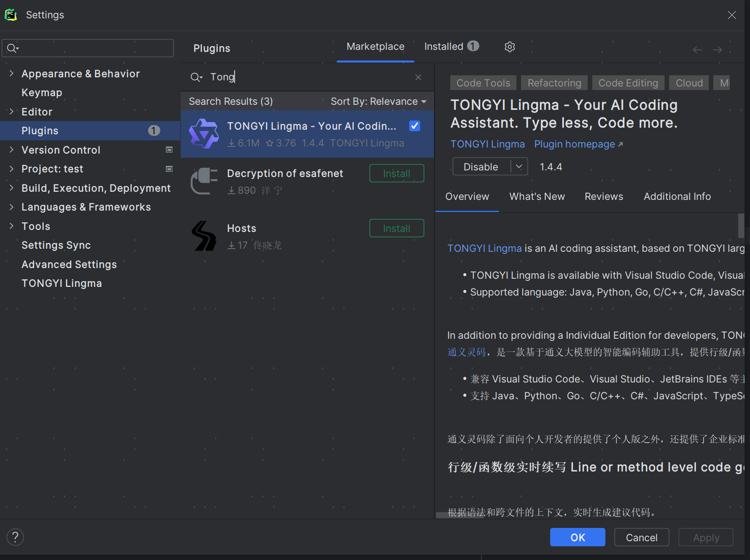Click the Decryption of esafenet plugin icon
This screenshot has width=750, height=560.
coord(204,181)
